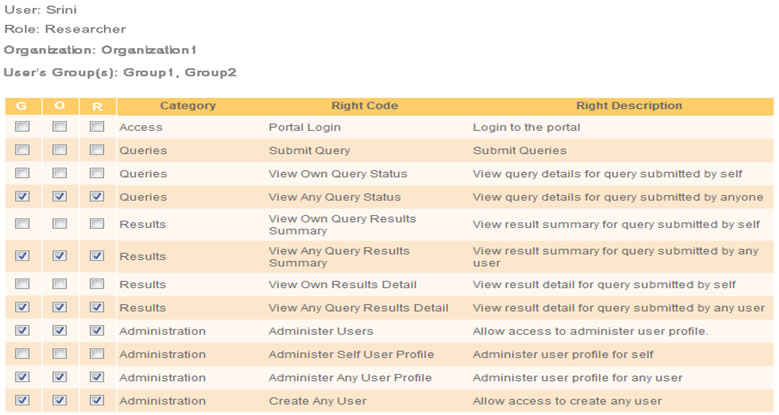Disable R checkbox for View Any Query Results Detail
This screenshot has width=779, height=415.
pos(96,307)
